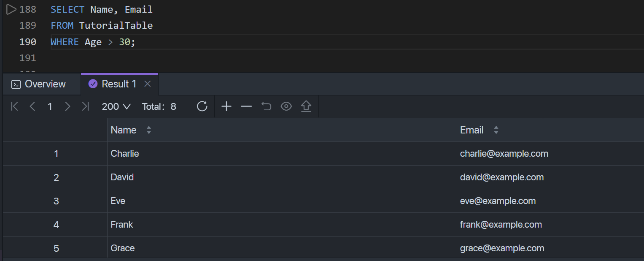Switch to the Overview tab
The height and width of the screenshot is (261, 644).
[38, 84]
